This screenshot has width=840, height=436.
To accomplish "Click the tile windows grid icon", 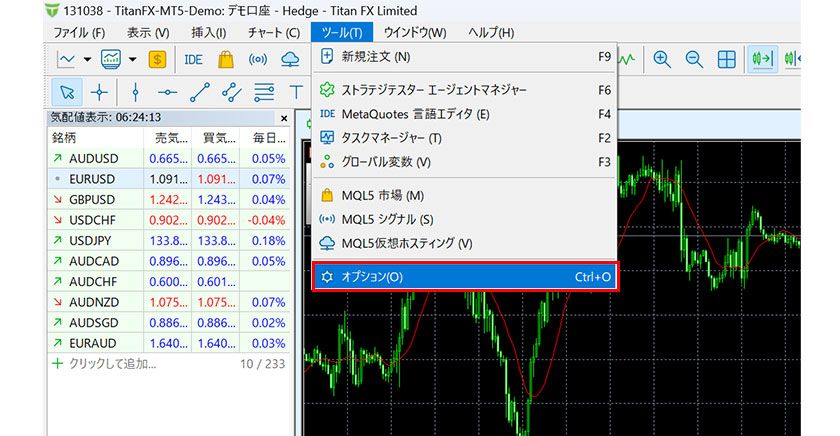I will click(726, 59).
